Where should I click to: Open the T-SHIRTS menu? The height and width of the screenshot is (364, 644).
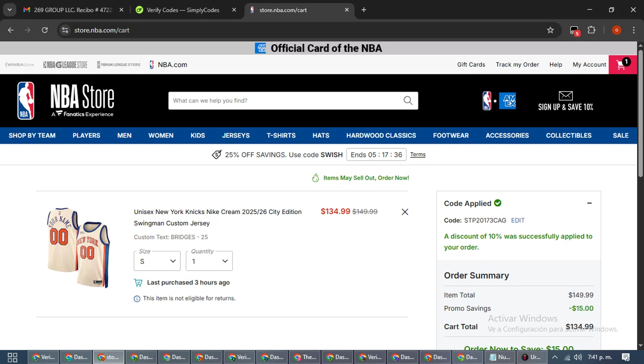[x=281, y=135]
